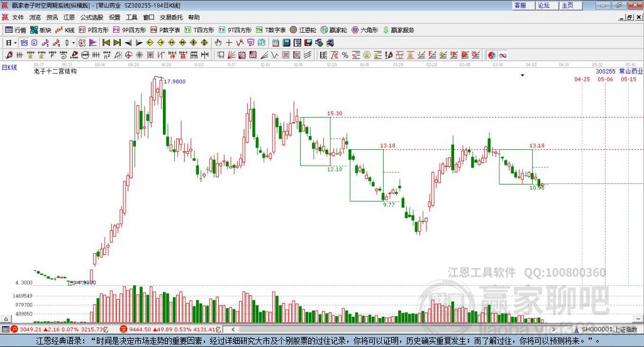Click the 9444.50 Shenzhen index value
This screenshot has width=644, height=347.
pos(140,329)
